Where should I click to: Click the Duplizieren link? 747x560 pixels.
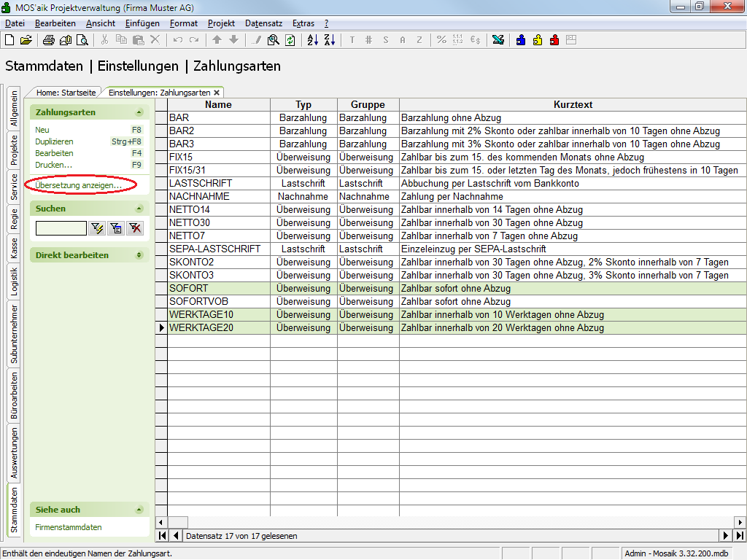pyautogui.click(x=54, y=141)
